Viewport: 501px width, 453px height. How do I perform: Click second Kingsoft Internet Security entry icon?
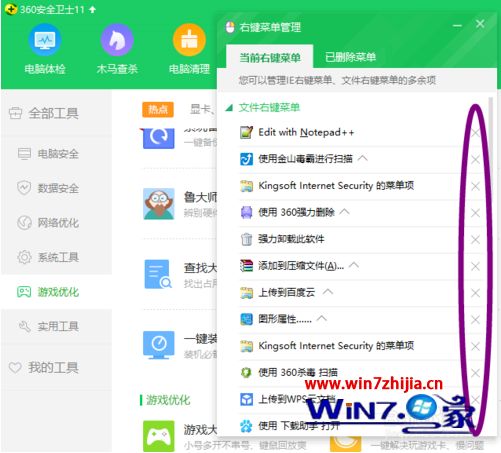point(246,346)
